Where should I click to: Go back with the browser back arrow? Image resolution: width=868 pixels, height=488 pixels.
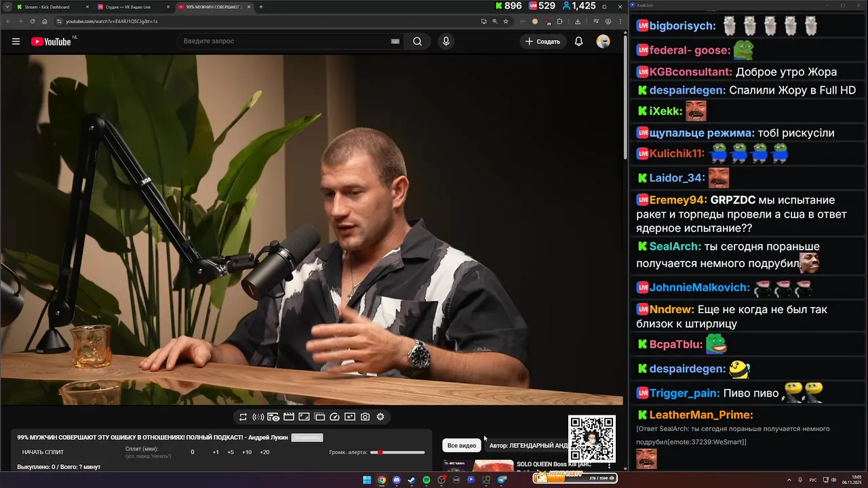(x=8, y=21)
